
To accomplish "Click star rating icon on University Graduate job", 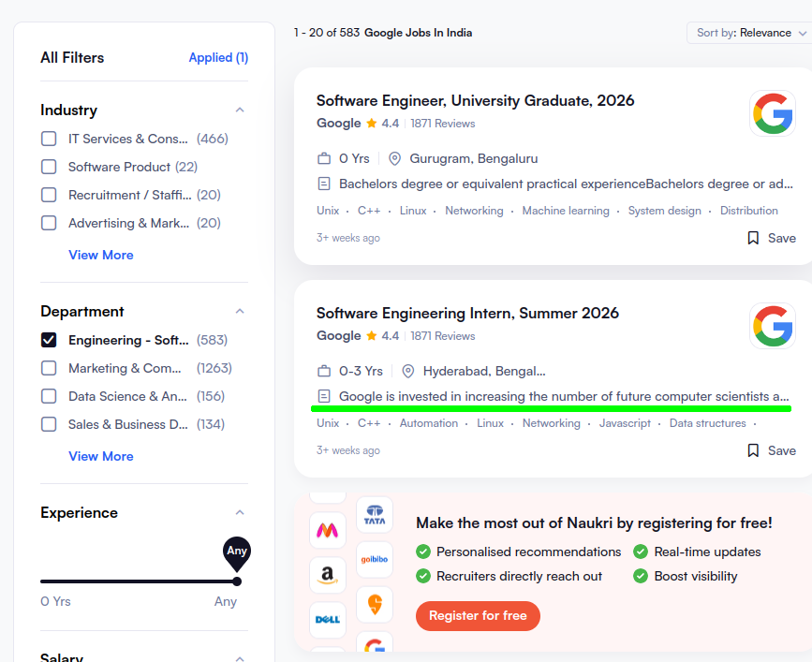I will coord(371,124).
